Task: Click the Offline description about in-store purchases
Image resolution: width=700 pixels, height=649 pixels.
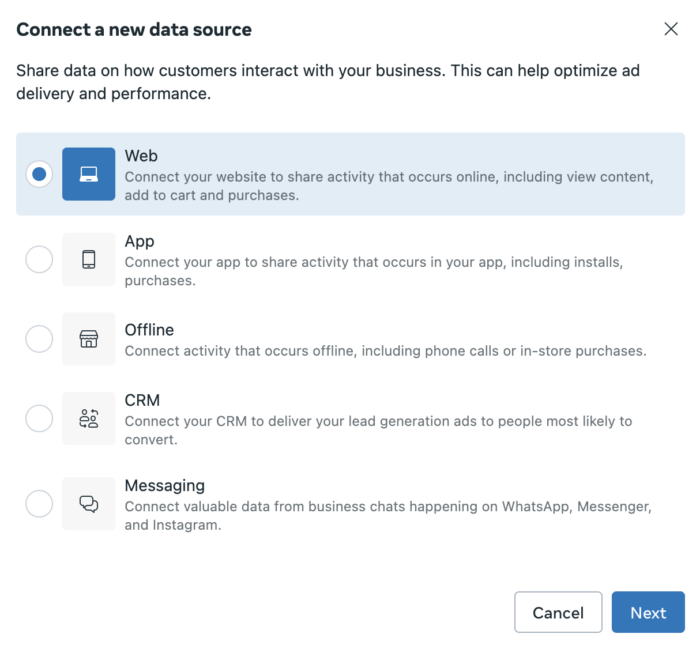Action: (385, 351)
